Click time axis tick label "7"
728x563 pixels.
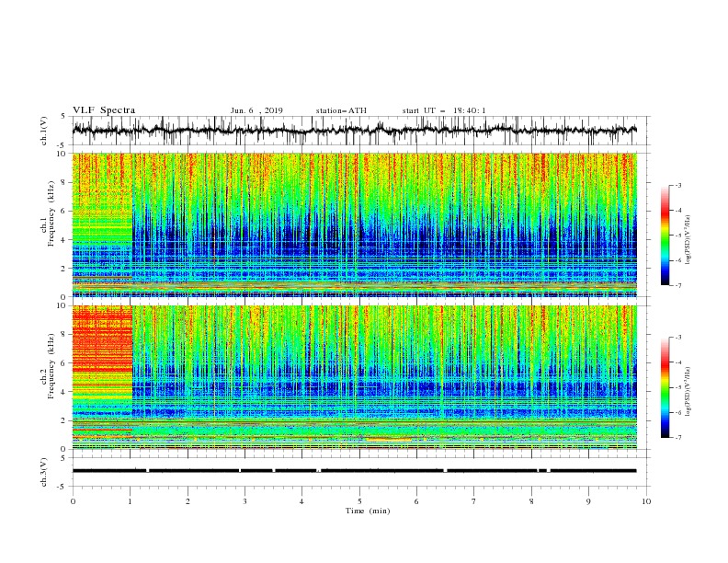click(474, 501)
